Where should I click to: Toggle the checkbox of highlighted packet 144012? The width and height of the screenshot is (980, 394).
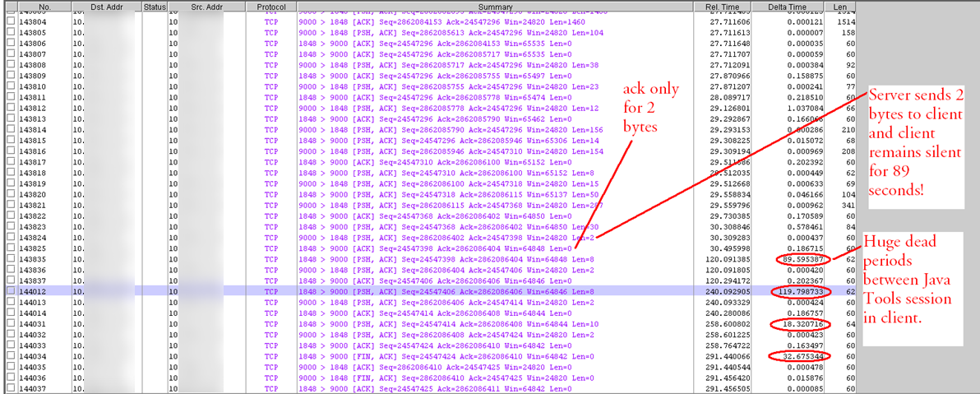(10, 291)
